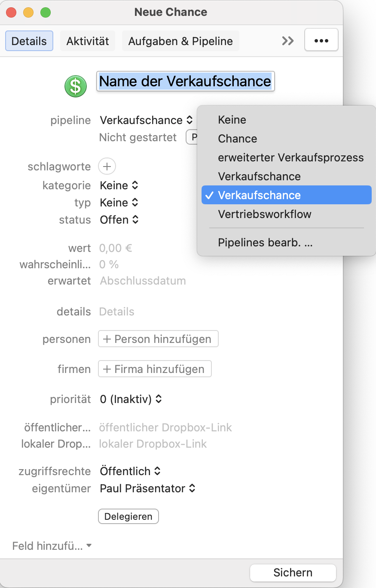Open the priorität 0 (Inaktiv) dropdown
Screen dimensions: 376x588
131,399
